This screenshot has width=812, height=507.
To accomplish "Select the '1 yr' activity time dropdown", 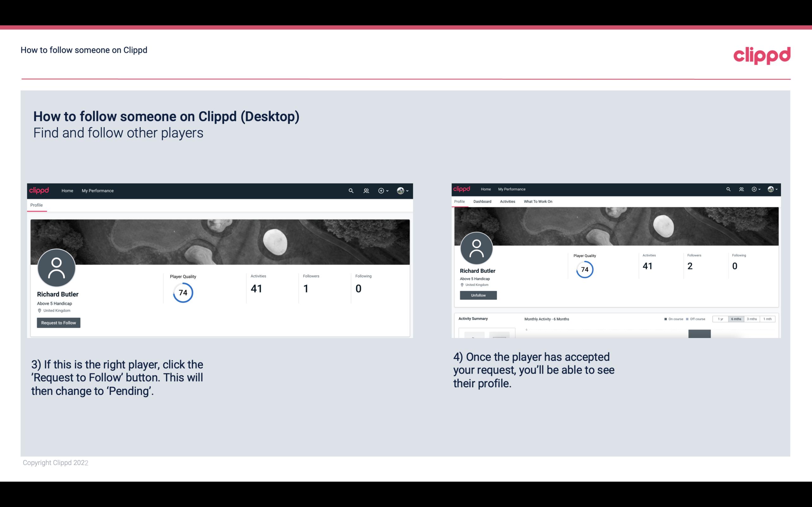I will (x=721, y=319).
